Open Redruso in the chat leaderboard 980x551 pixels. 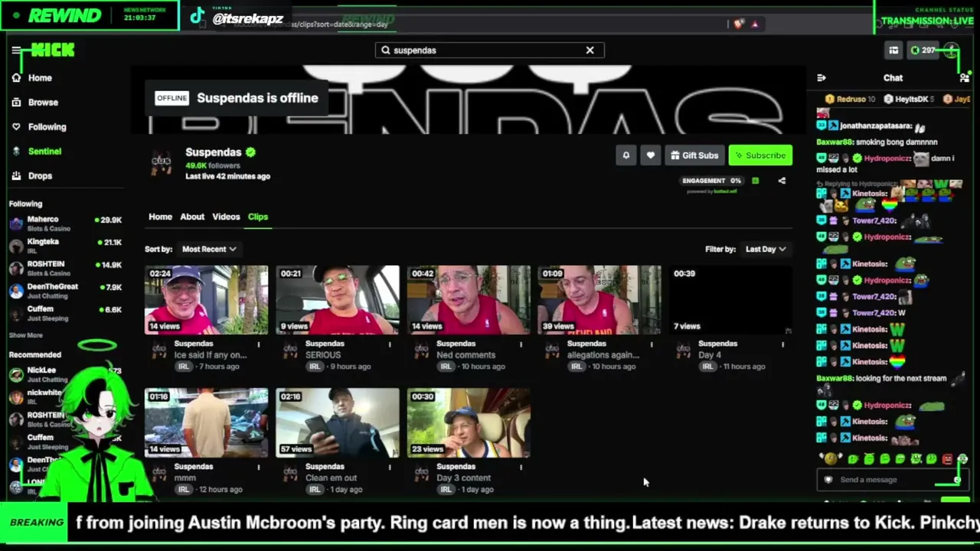(x=851, y=99)
